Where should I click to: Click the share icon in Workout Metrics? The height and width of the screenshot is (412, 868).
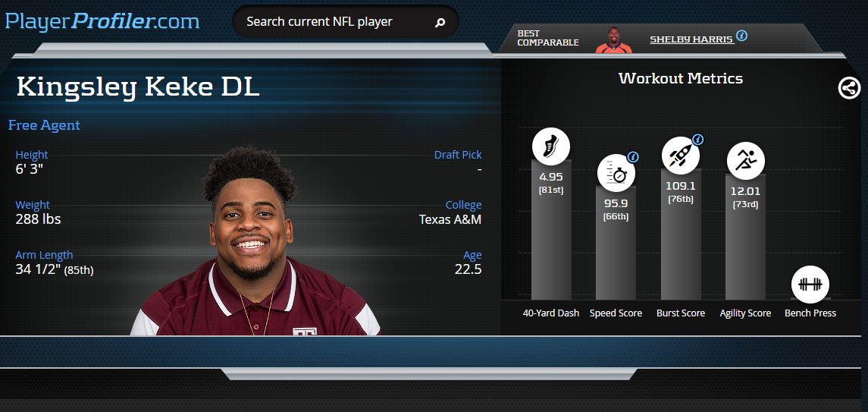(849, 87)
